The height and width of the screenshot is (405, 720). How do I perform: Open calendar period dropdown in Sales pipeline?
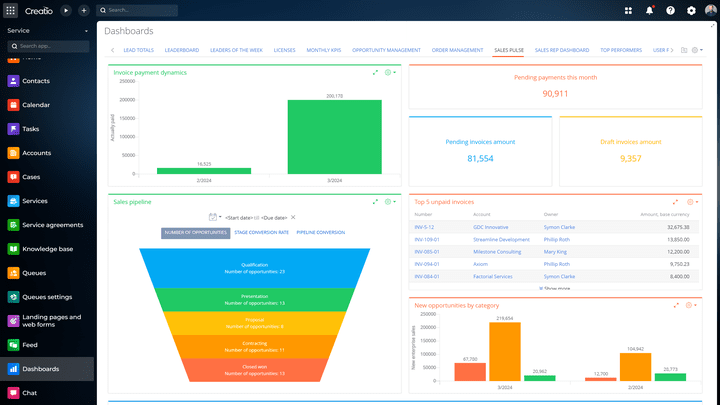tap(215, 217)
